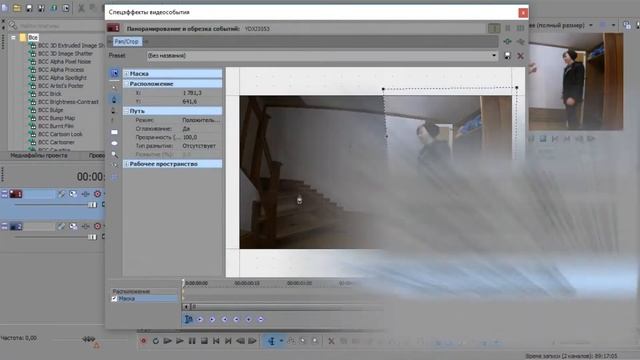
Task: Adjust track 2 level slider
Action: click(92, 237)
